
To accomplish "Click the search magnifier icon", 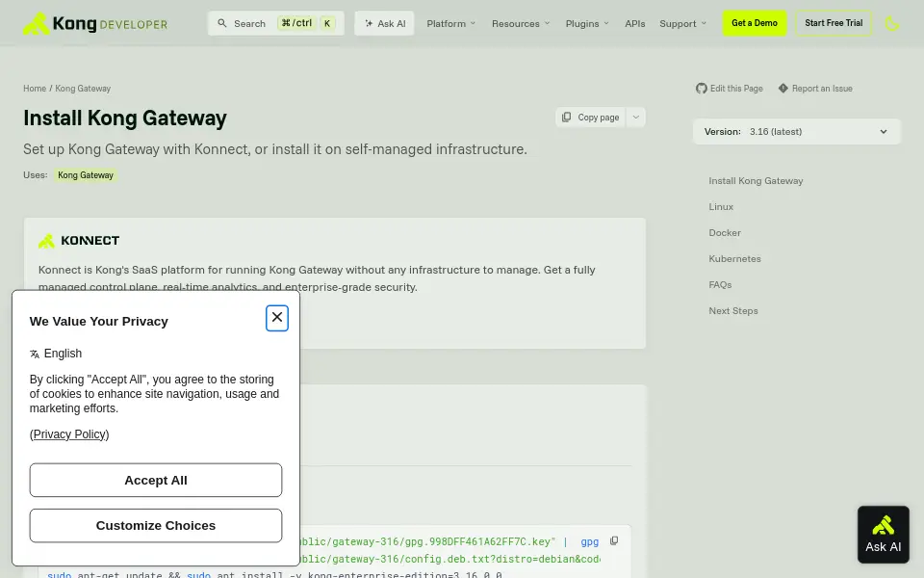I will click(222, 23).
